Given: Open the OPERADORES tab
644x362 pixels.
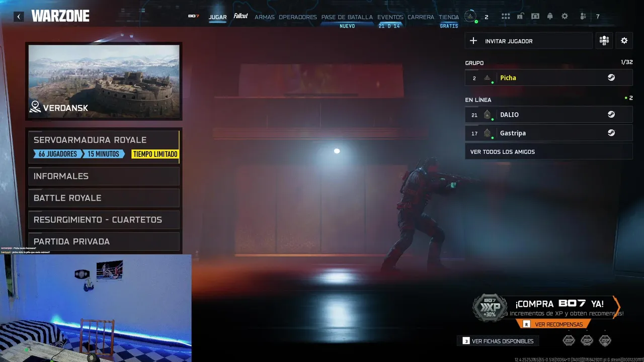Looking at the screenshot, I should [298, 17].
